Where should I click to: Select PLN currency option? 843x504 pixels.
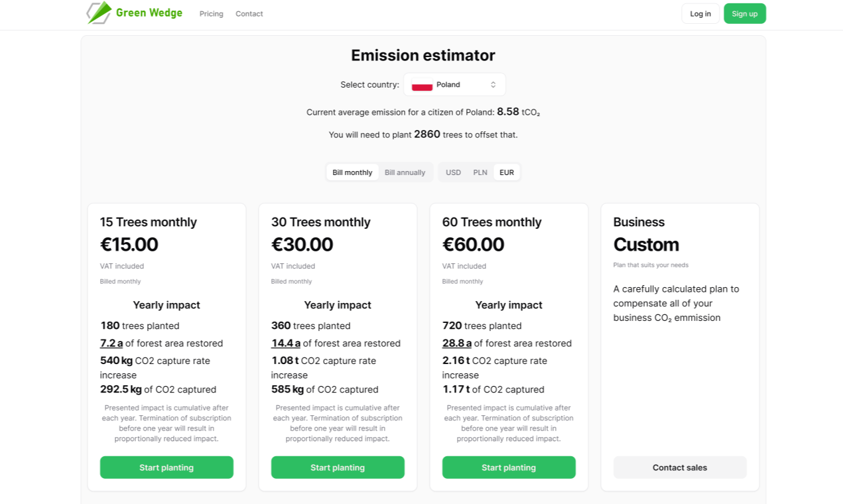pyautogui.click(x=480, y=172)
